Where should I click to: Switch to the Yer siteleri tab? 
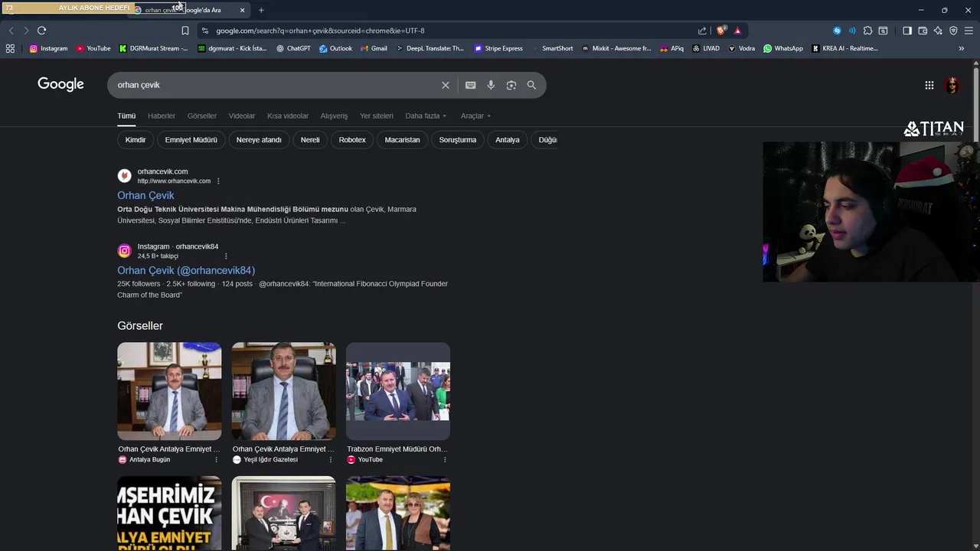coord(377,116)
